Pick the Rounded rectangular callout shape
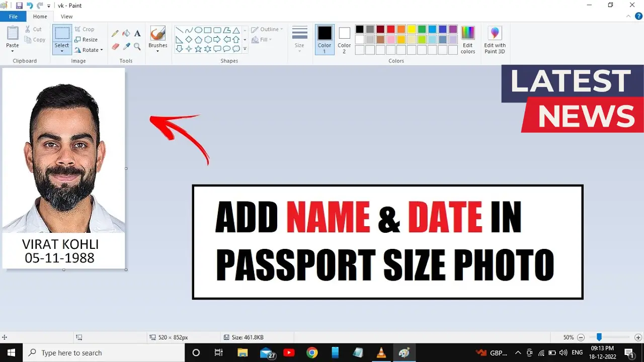The height and width of the screenshot is (362, 644). [x=217, y=49]
